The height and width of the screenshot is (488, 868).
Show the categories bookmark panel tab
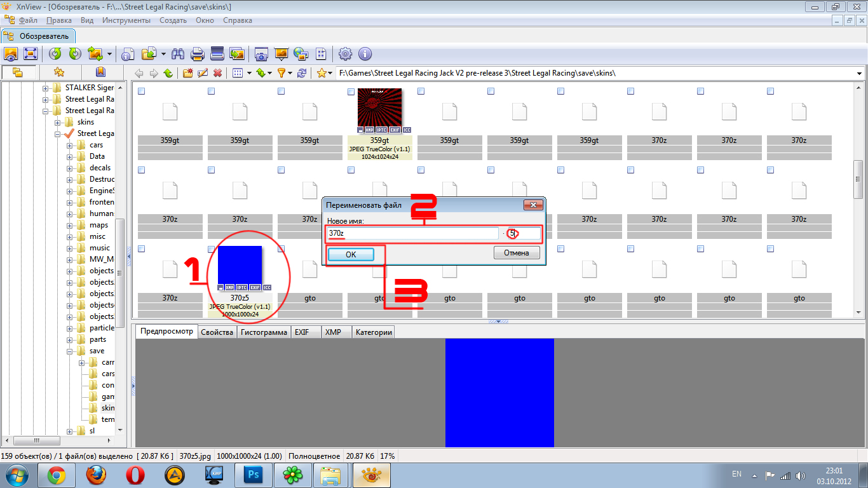click(100, 72)
